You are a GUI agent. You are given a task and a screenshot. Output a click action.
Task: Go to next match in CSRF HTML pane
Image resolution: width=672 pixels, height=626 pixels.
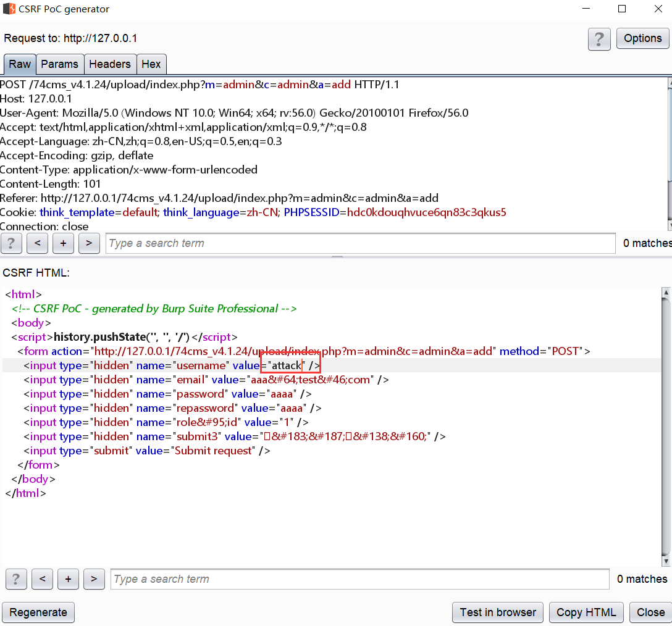tap(94, 579)
